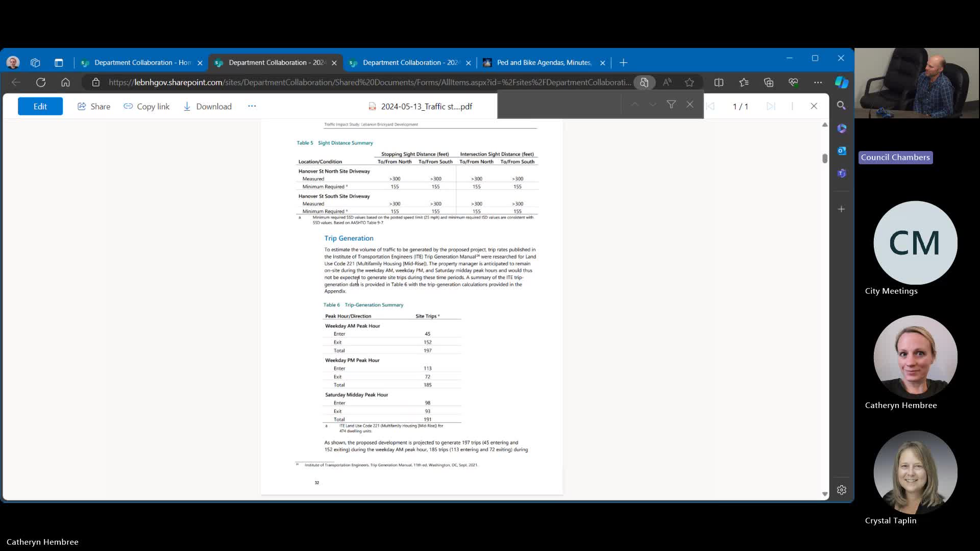This screenshot has height=551, width=980.
Task: Expand the PDF toolbar more options ellipsis
Action: (252, 106)
